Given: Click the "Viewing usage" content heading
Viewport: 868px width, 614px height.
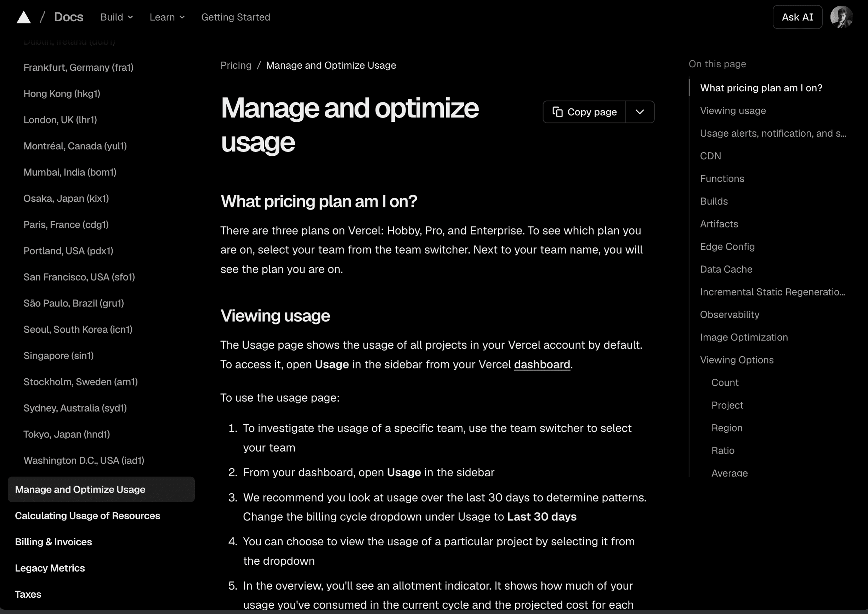Looking at the screenshot, I should pyautogui.click(x=275, y=316).
